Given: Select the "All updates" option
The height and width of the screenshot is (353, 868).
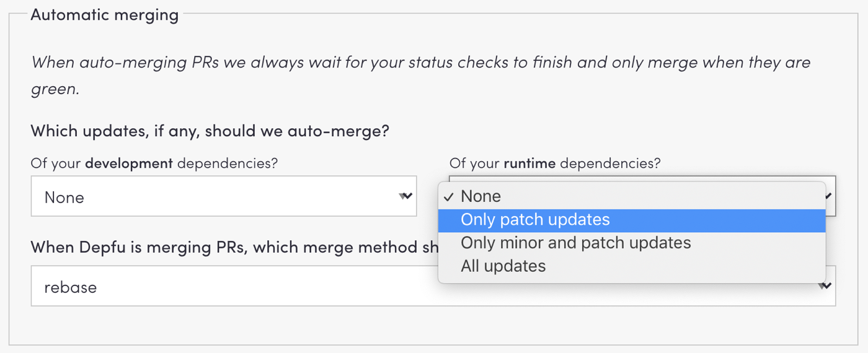Looking at the screenshot, I should tap(503, 266).
